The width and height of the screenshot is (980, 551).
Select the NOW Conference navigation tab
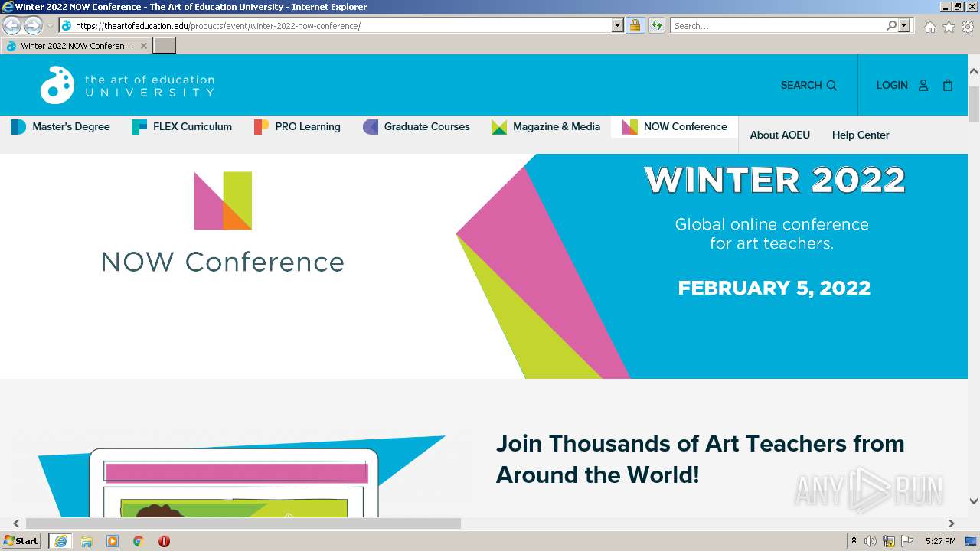coord(675,126)
